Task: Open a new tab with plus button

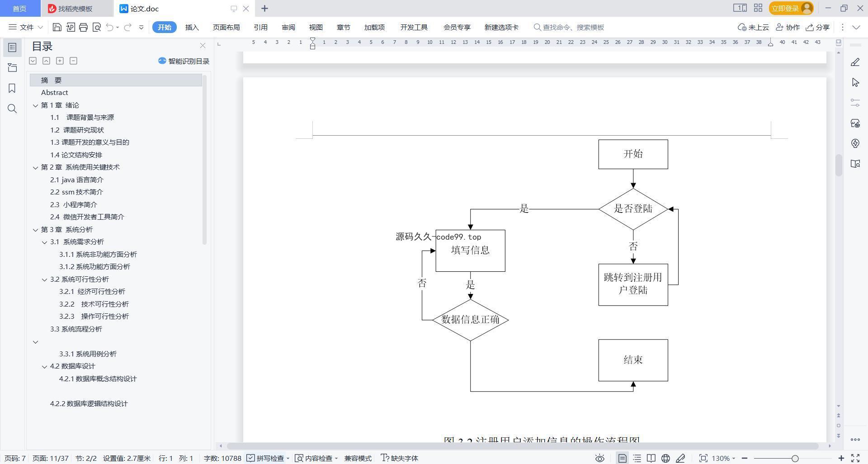Action: 264,8
